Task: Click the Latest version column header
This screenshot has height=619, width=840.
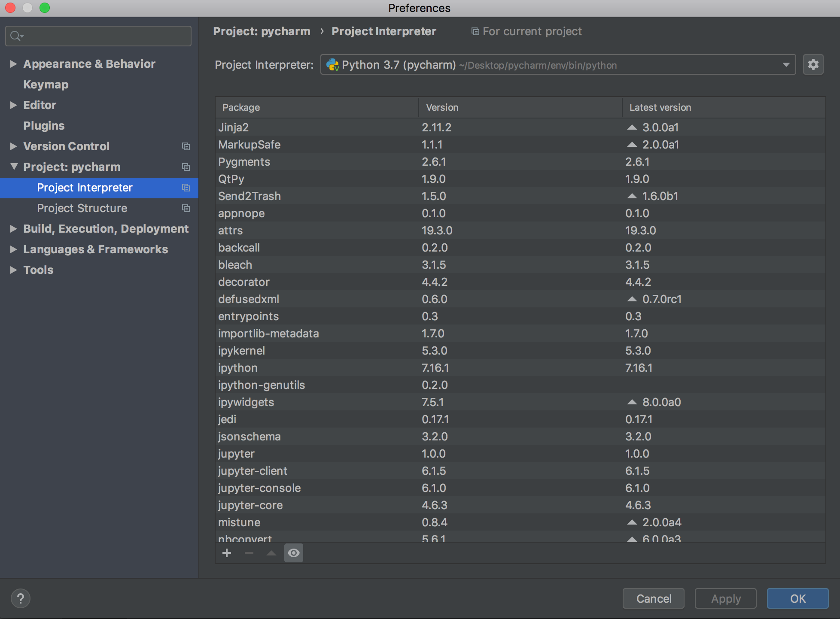Action: 724,107
